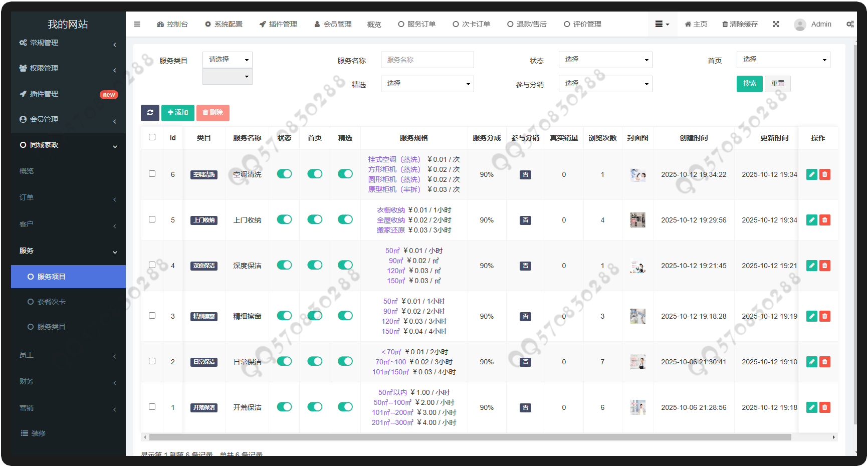Toggle the 状态 switch for 空调清洗
This screenshot has width=868, height=467.
point(284,174)
